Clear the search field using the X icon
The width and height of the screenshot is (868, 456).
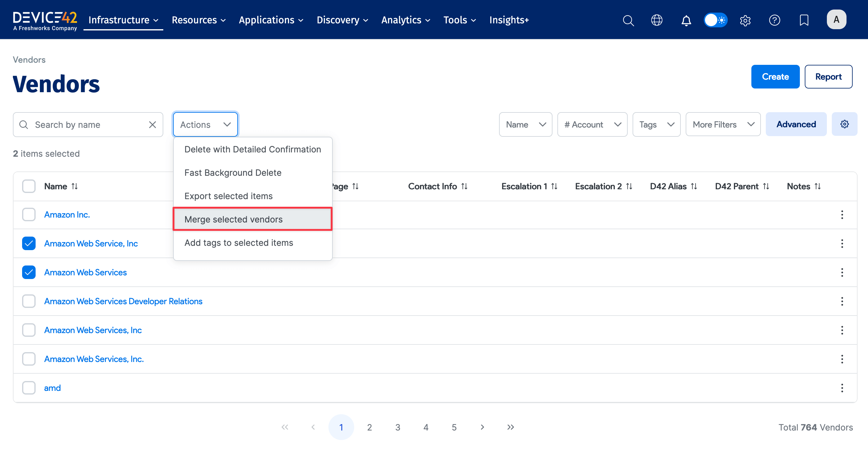tap(152, 124)
